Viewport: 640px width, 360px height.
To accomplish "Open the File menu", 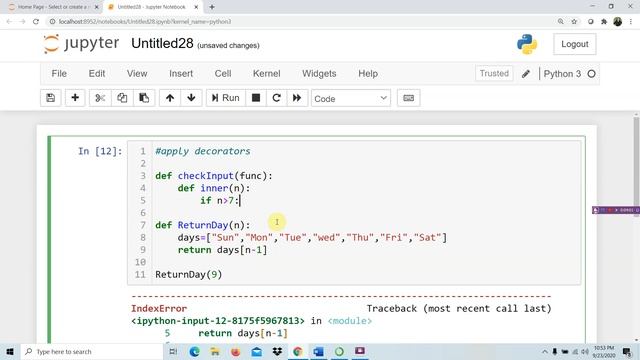I will coord(59,73).
